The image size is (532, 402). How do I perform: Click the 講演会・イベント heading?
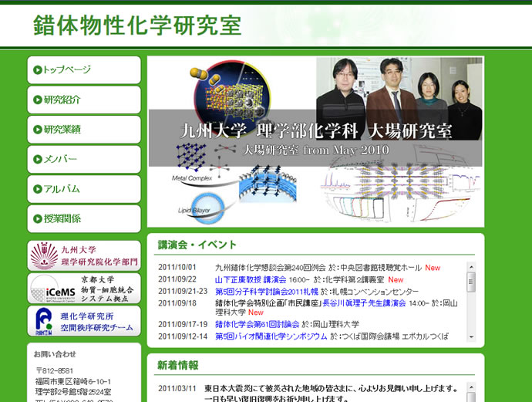[x=197, y=245]
